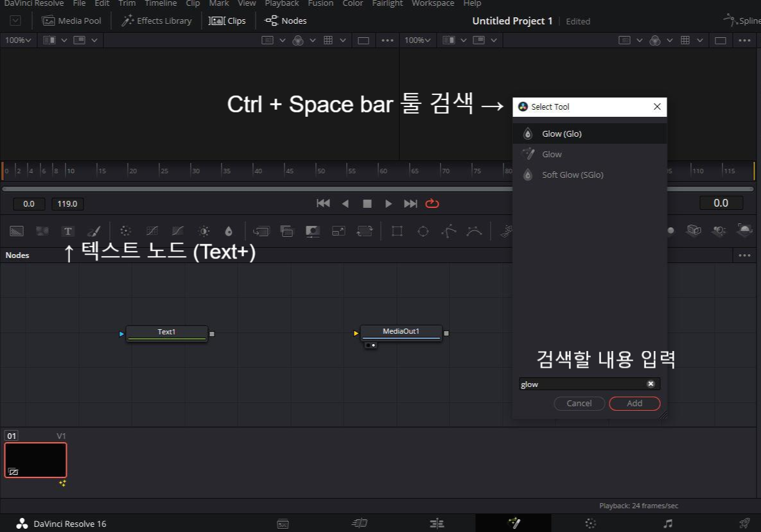Screen dimensions: 761x532
Task: Click the green color strip on the Text1 node
Action: pyautogui.click(x=166, y=338)
